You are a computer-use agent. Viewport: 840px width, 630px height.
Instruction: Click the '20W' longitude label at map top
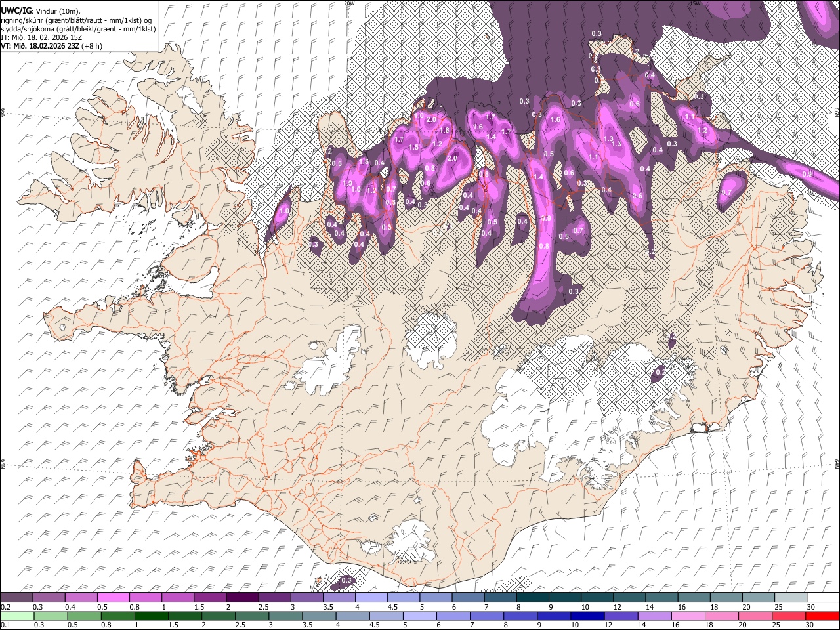click(x=349, y=3)
